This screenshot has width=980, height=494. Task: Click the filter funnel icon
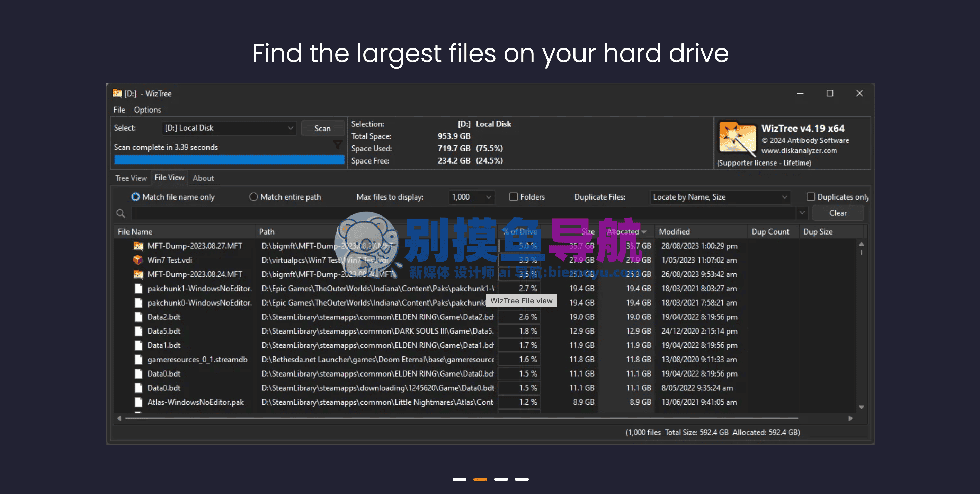click(338, 144)
